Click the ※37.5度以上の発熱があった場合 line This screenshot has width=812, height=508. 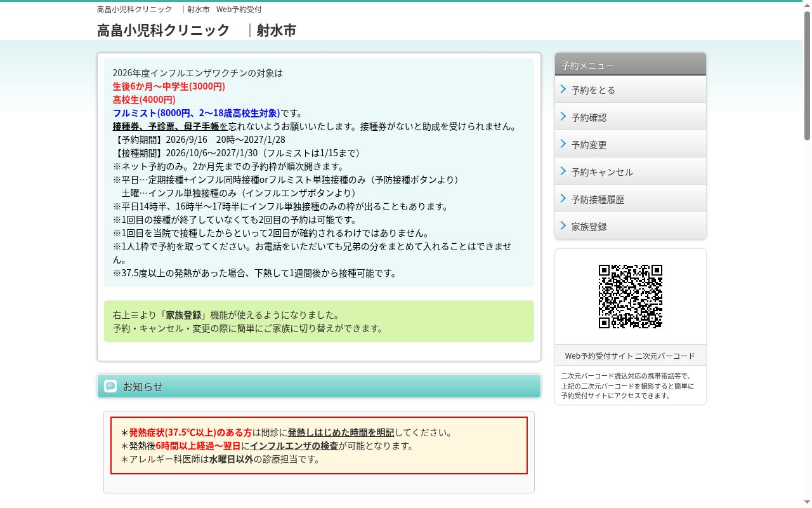pos(254,273)
